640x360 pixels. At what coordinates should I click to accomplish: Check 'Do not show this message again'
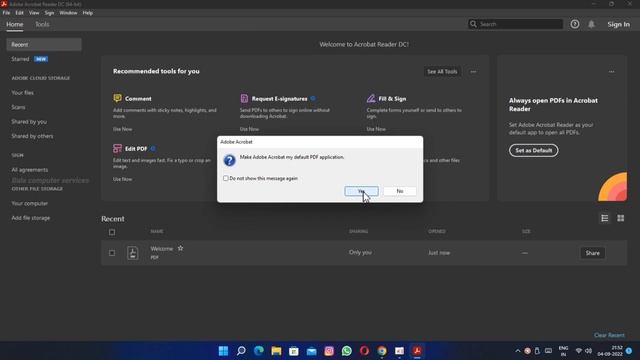pyautogui.click(x=226, y=178)
